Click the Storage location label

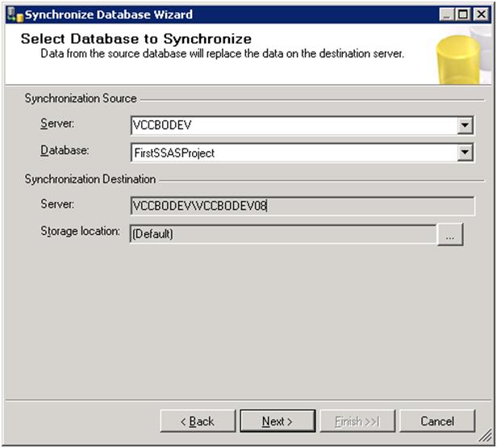tap(80, 232)
